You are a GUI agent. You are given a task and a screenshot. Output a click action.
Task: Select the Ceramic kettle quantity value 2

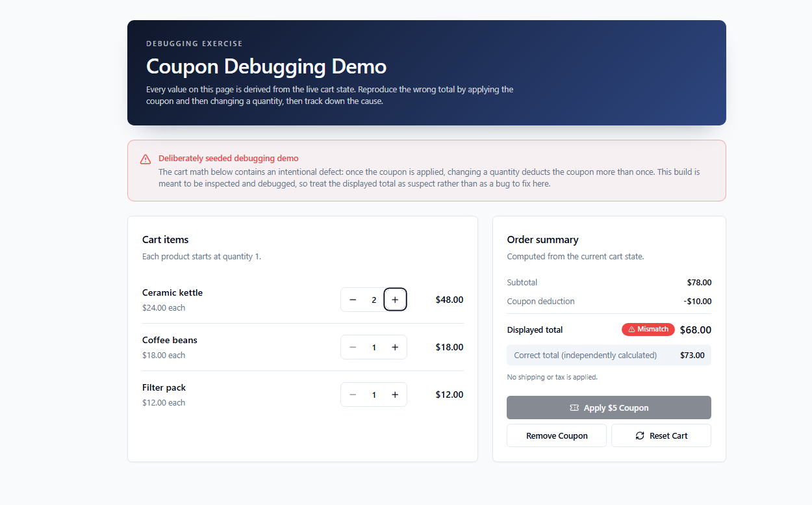click(x=374, y=300)
